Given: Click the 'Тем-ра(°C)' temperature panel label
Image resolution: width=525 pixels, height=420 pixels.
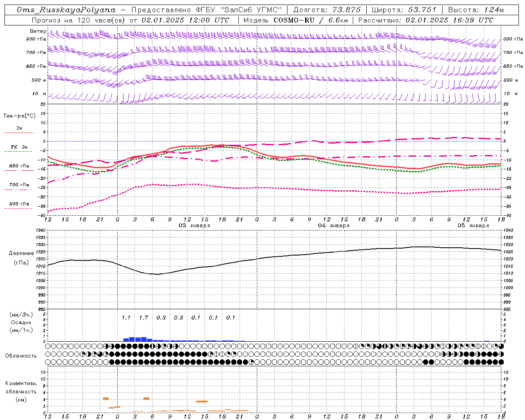Looking at the screenshot, I should tap(19, 116).
